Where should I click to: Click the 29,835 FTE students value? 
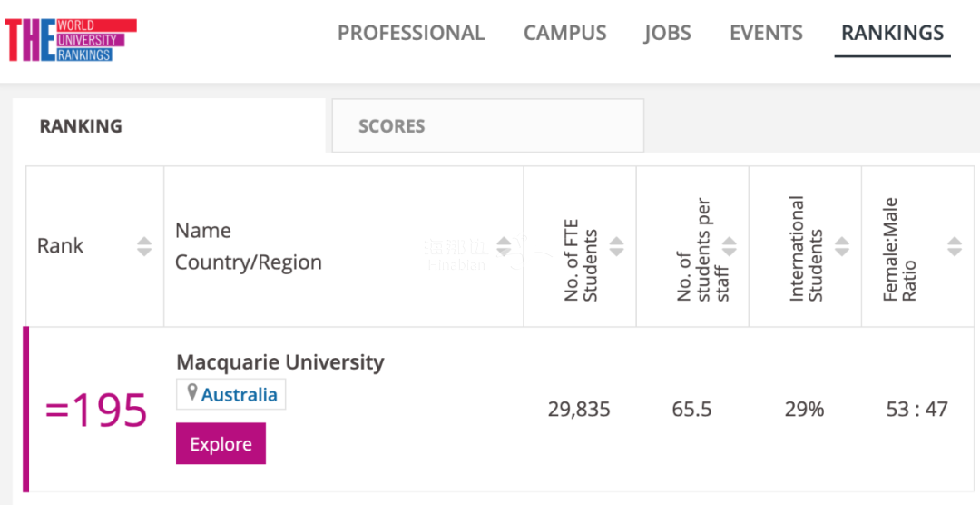[579, 410]
